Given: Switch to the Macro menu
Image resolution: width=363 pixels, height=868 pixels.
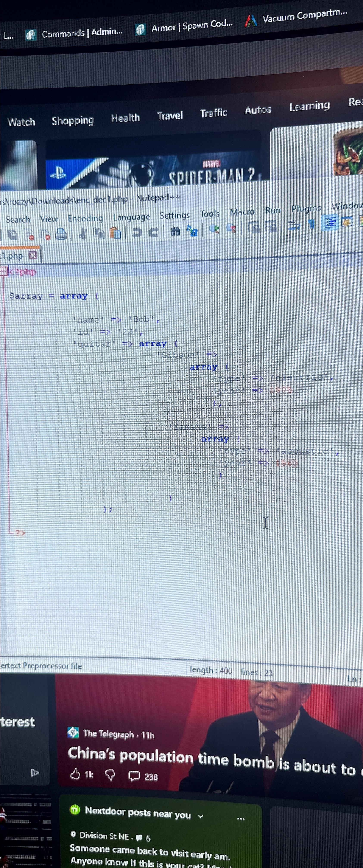Looking at the screenshot, I should 242,212.
